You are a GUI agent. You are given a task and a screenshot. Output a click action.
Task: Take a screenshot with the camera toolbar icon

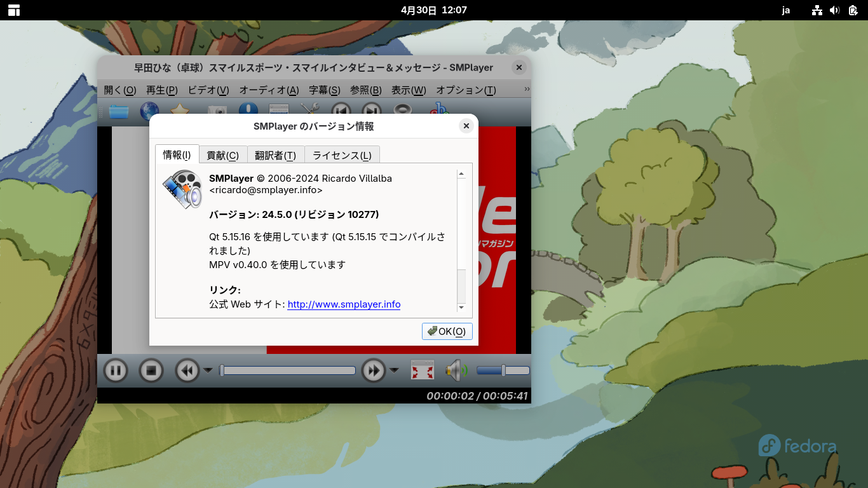pos(217,111)
